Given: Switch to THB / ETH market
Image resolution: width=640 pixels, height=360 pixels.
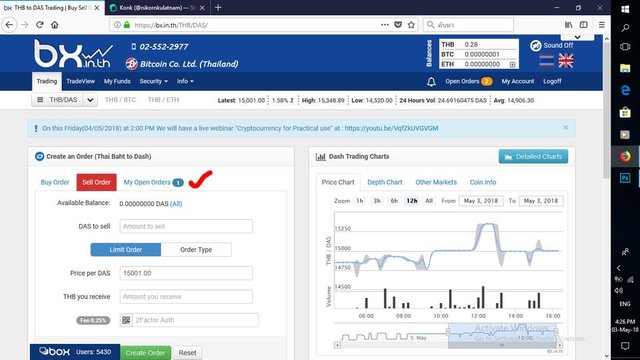Looking at the screenshot, I should click(163, 100).
